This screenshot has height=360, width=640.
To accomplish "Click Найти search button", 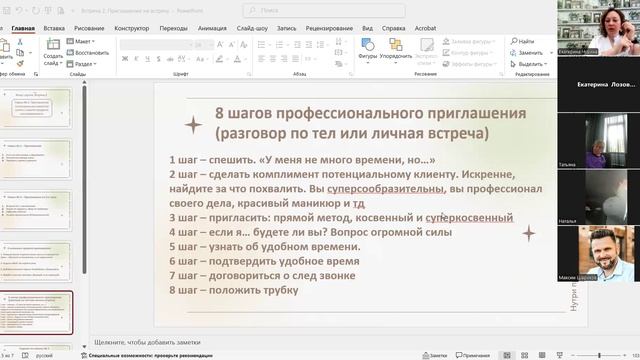I will (522, 41).
